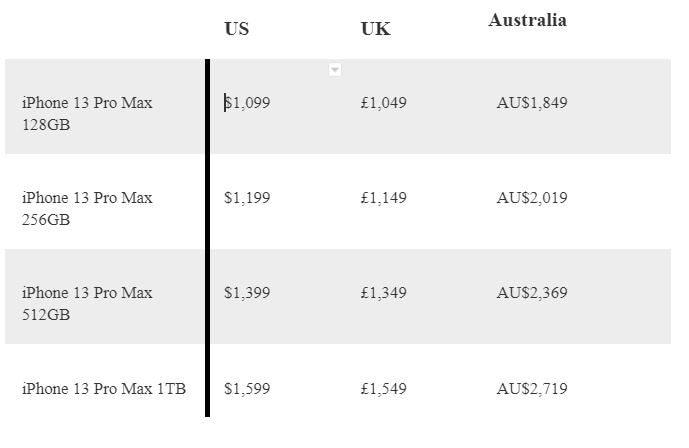This screenshot has height=448, width=689.
Task: Select the iPhone 13 Pro Max 512GB label
Action: click(x=87, y=303)
